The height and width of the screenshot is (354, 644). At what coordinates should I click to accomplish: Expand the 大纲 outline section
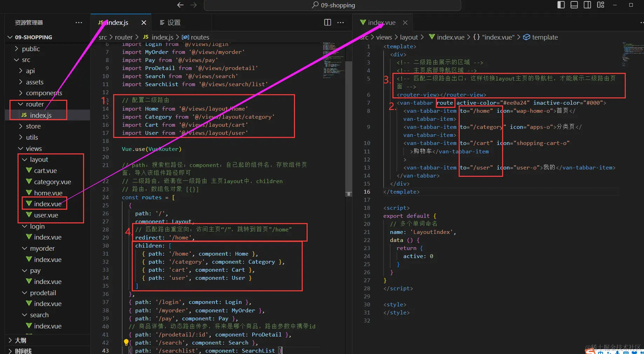click(x=21, y=340)
